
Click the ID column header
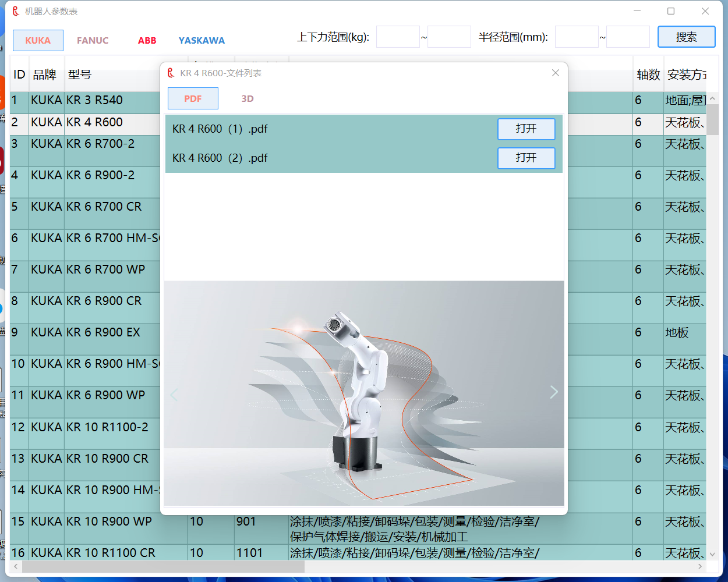click(x=19, y=74)
